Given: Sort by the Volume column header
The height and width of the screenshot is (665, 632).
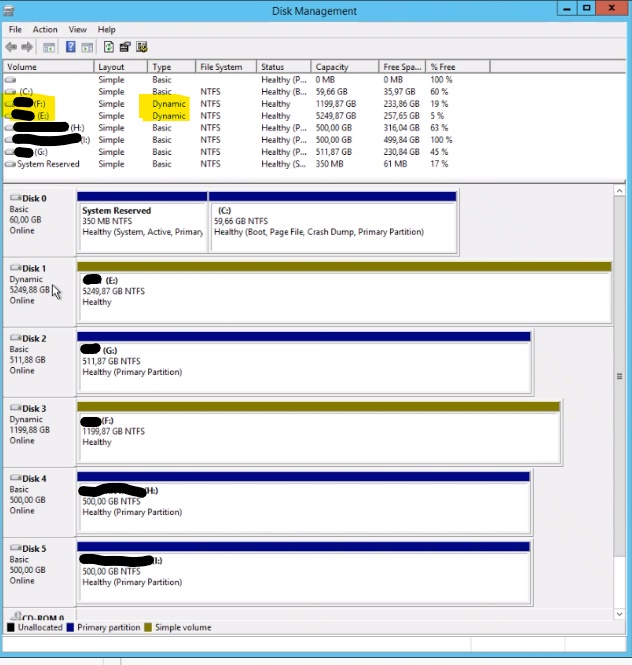Looking at the screenshot, I should point(48,67).
